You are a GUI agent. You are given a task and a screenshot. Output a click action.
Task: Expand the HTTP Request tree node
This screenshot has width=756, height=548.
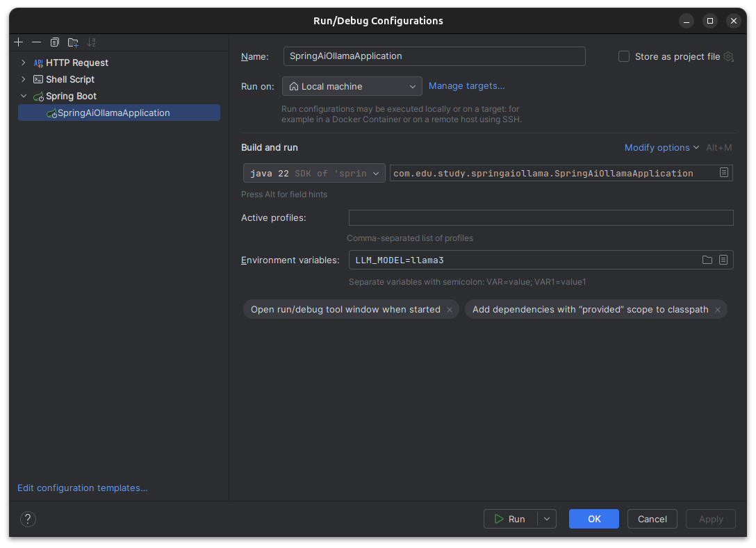[23, 63]
